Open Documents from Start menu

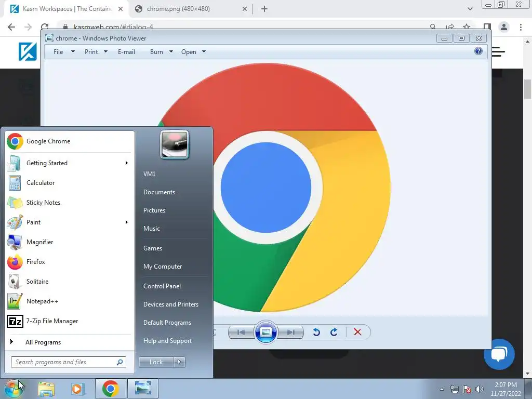coord(159,192)
